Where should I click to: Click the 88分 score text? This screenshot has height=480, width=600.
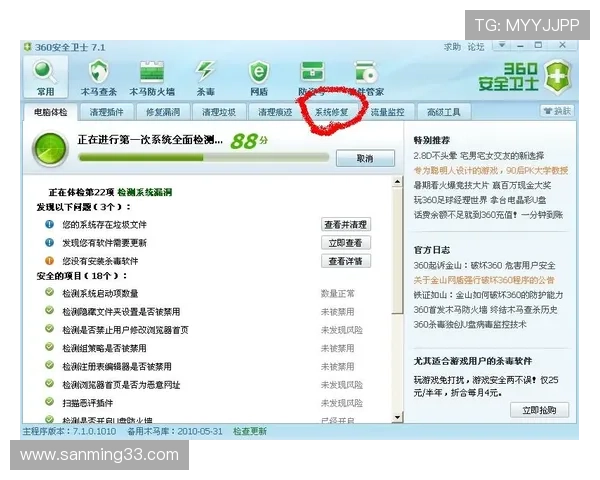coord(249,140)
